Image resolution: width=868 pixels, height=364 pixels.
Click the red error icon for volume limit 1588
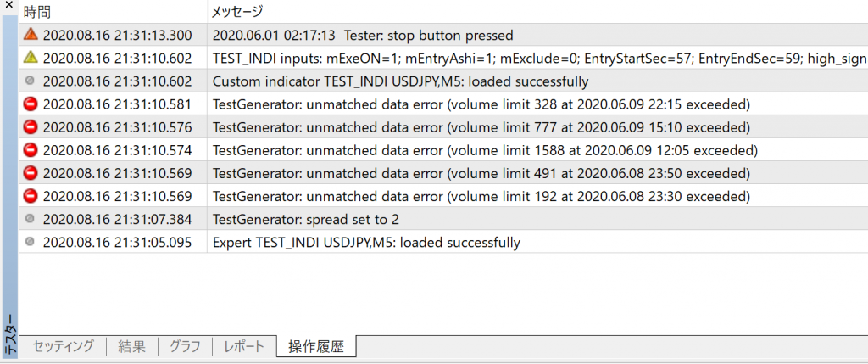31,150
